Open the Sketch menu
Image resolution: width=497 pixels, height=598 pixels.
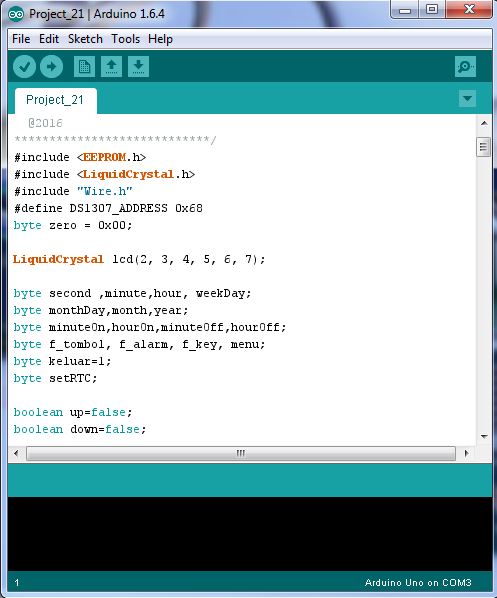point(85,39)
